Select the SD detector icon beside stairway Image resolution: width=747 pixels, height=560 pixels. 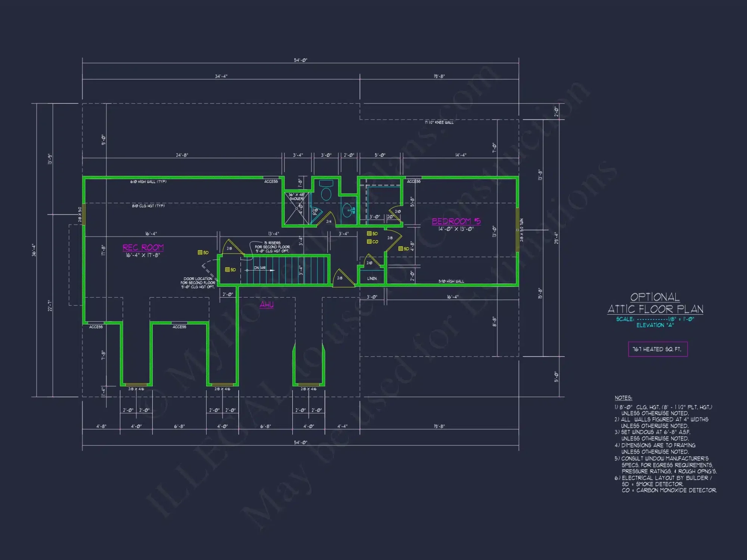coord(227,270)
